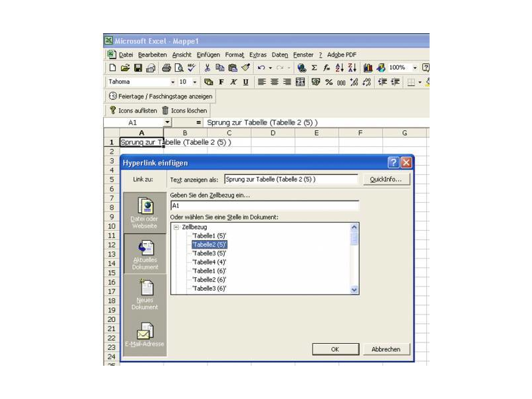
Task: Sort ascending with the A-Z icon
Action: [339, 68]
